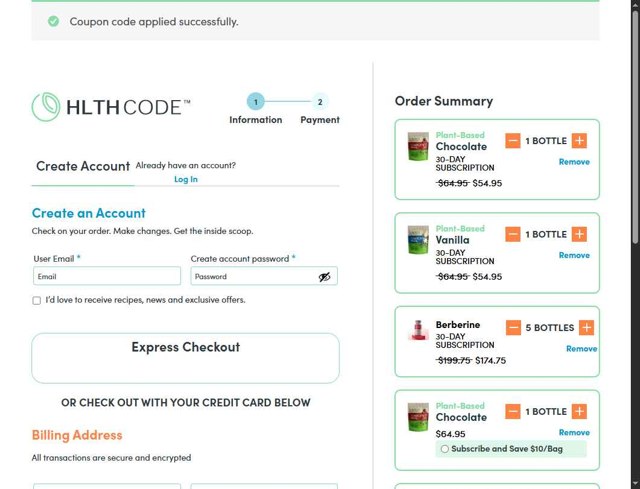Click 'Coupon code applied successfully.' message
The height and width of the screenshot is (489, 640).
154,22
